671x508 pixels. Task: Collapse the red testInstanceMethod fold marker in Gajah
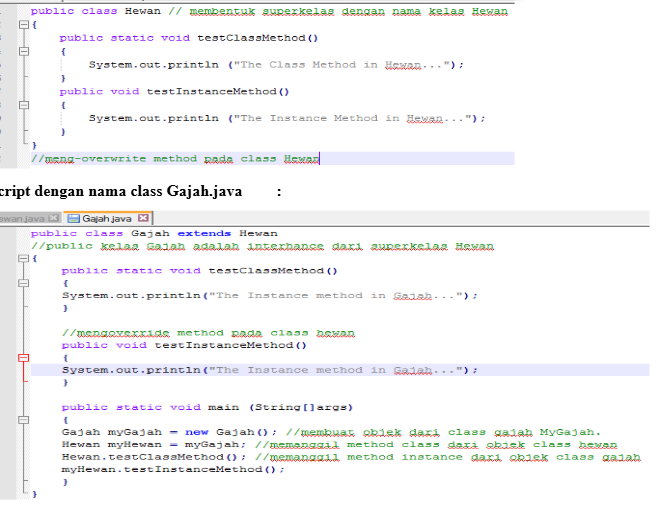[24, 357]
